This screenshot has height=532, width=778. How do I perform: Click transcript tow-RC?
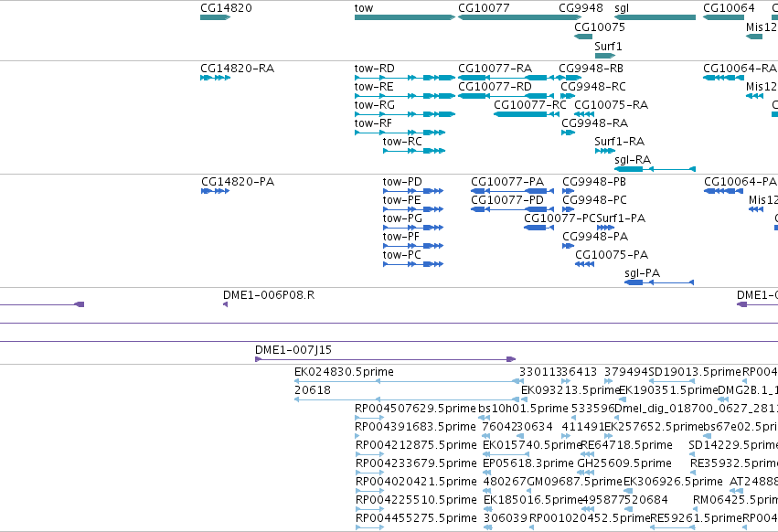point(414,151)
